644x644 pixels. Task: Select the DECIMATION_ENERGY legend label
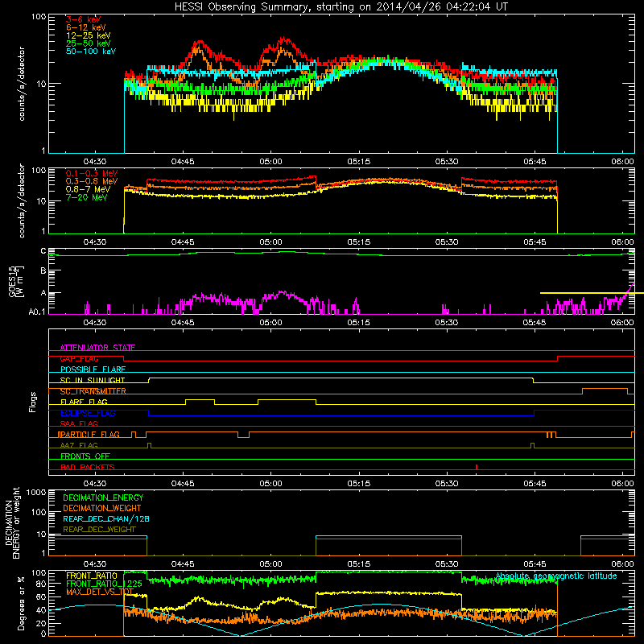click(x=103, y=497)
